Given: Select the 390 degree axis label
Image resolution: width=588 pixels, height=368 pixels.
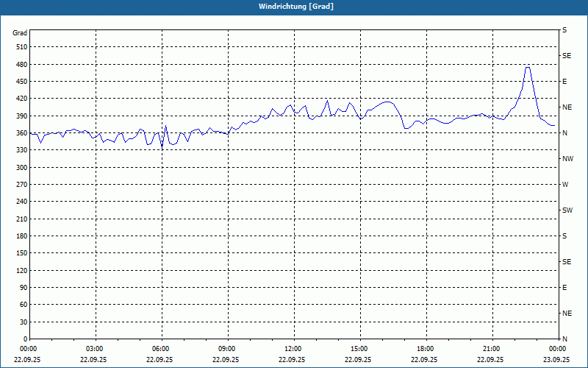Looking at the screenshot, I should 22,116.
